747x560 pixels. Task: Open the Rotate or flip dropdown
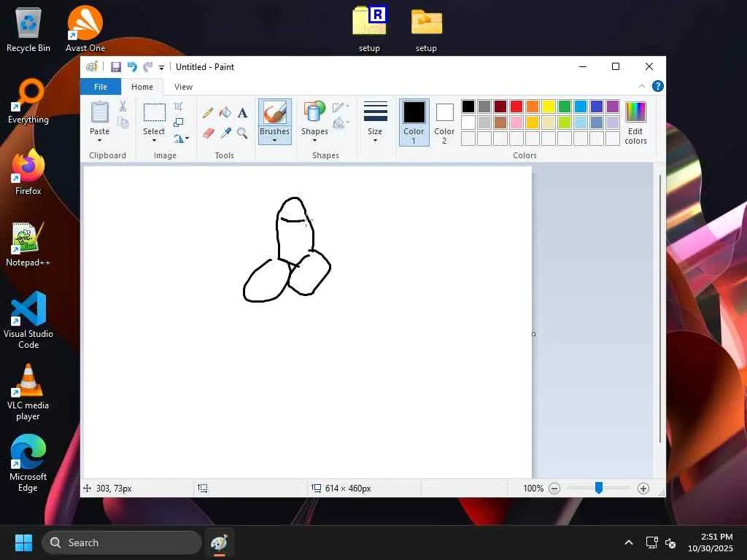click(181, 139)
